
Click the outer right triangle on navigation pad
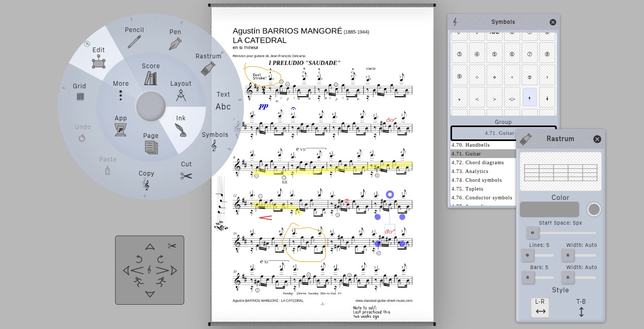click(174, 270)
